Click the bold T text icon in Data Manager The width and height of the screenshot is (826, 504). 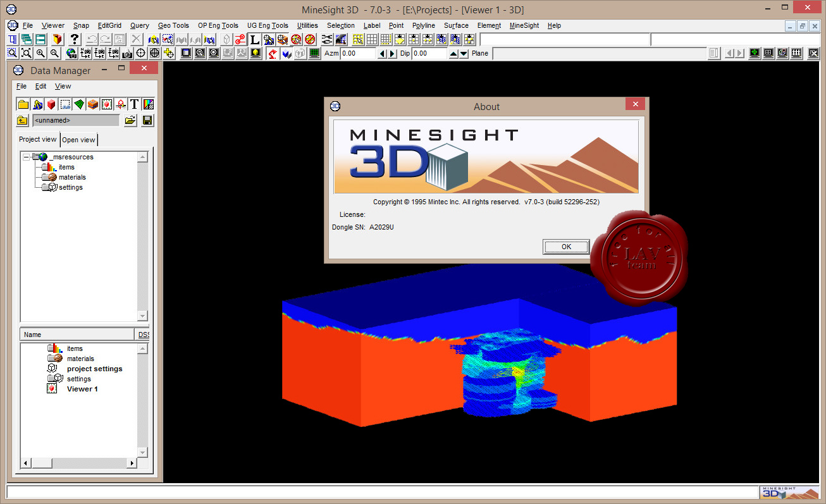[135, 104]
